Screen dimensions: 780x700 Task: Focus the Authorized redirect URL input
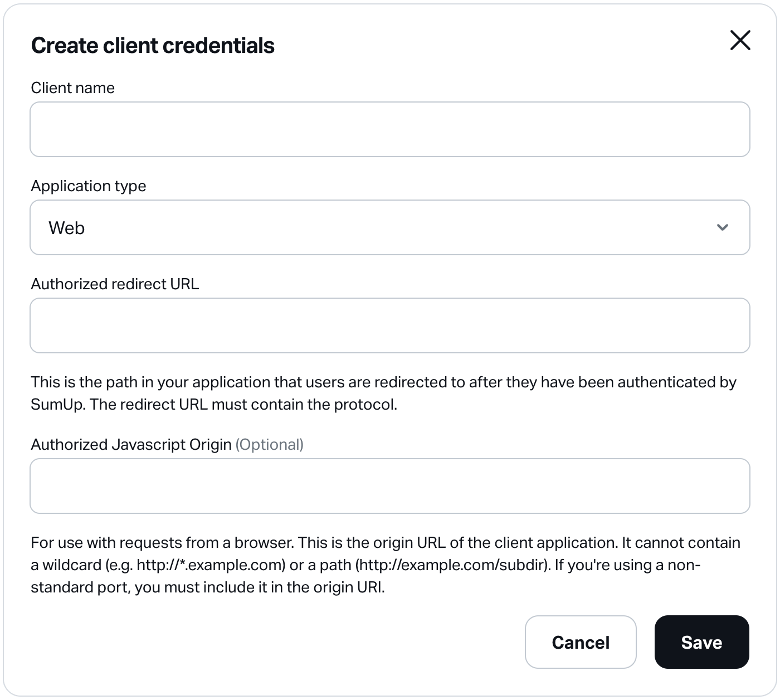[x=390, y=325]
